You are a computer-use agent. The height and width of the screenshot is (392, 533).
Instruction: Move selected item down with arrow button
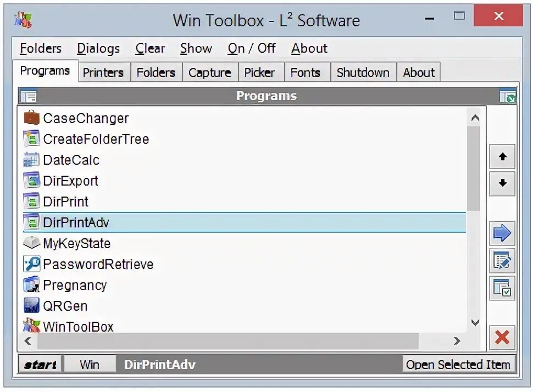pyautogui.click(x=502, y=184)
